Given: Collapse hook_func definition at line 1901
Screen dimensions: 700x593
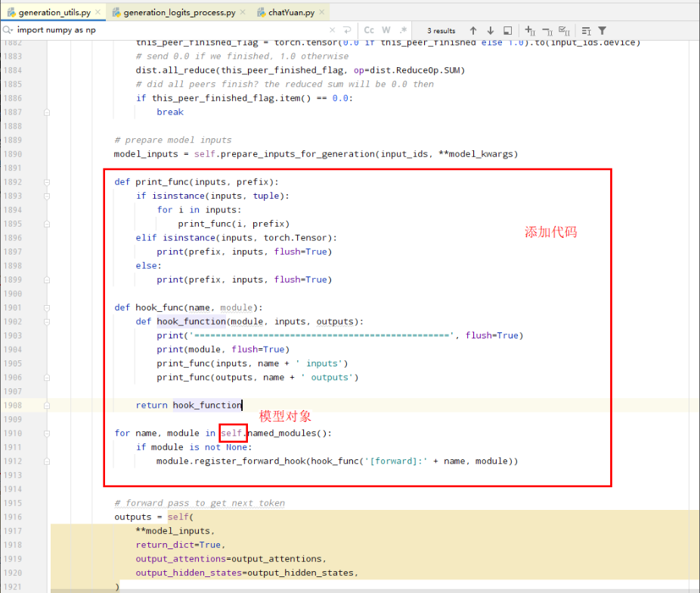Looking at the screenshot, I should click(47, 308).
